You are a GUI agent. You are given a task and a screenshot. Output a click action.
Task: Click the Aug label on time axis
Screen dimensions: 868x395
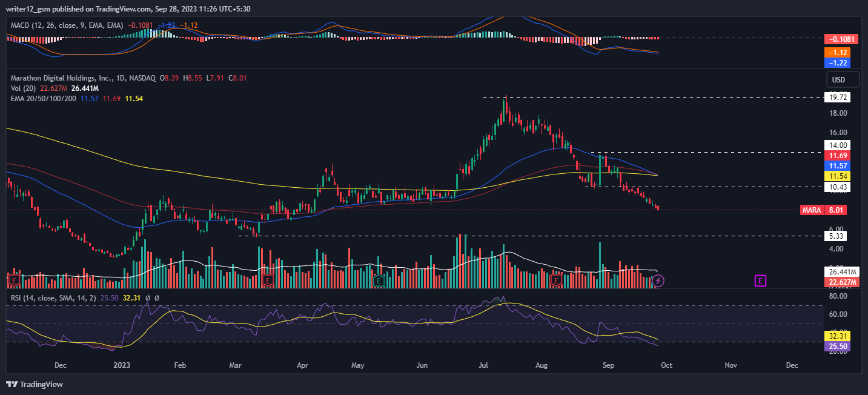click(x=542, y=365)
